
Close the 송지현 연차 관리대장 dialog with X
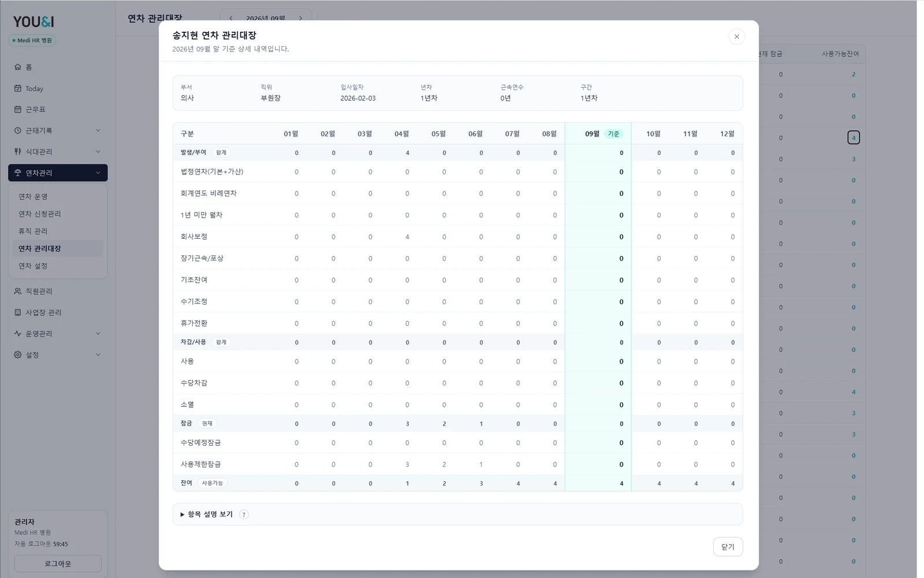pyautogui.click(x=736, y=36)
